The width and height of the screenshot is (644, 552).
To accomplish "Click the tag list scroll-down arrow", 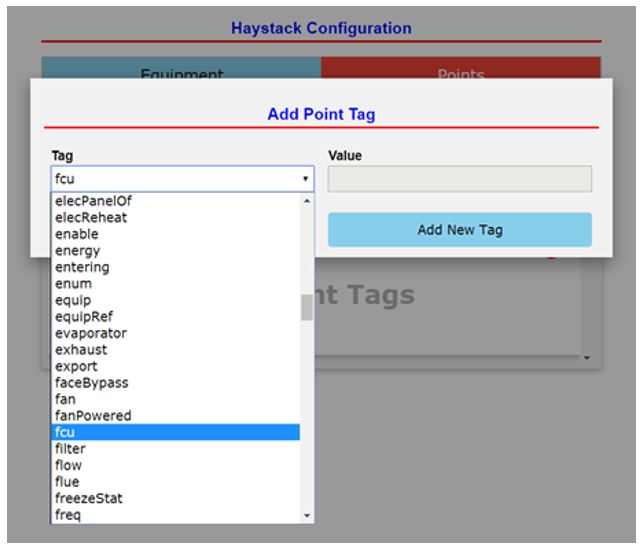I will [x=307, y=516].
